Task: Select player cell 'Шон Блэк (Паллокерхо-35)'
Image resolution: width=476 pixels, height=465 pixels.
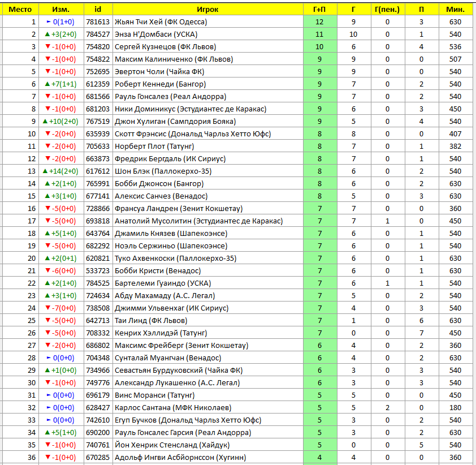Action: click(207, 171)
